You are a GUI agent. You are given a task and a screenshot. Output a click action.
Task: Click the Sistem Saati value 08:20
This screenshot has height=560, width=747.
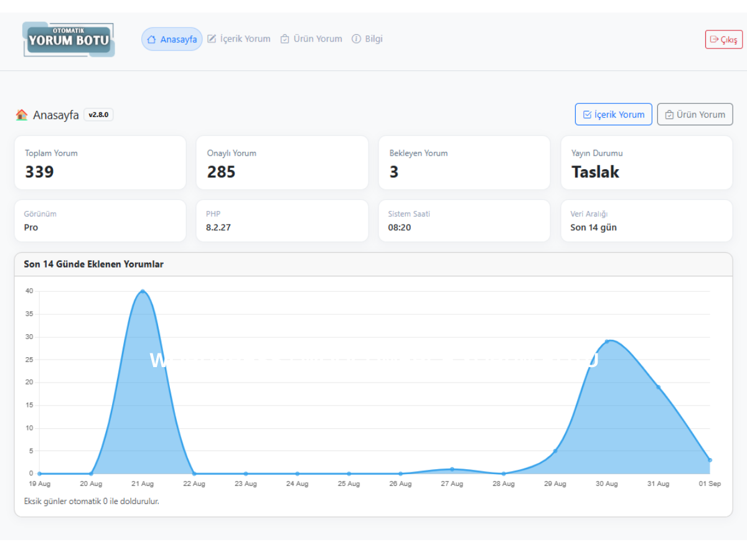coord(400,227)
